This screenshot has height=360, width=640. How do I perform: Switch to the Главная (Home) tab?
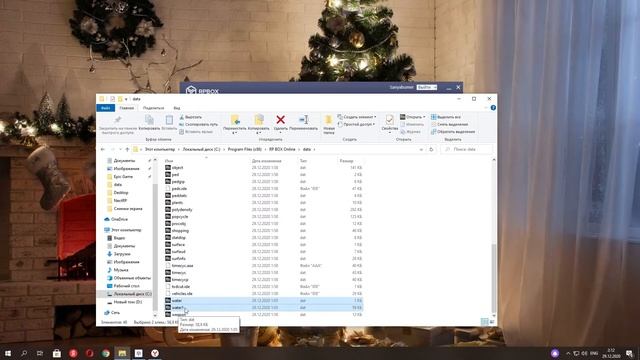click(127, 108)
